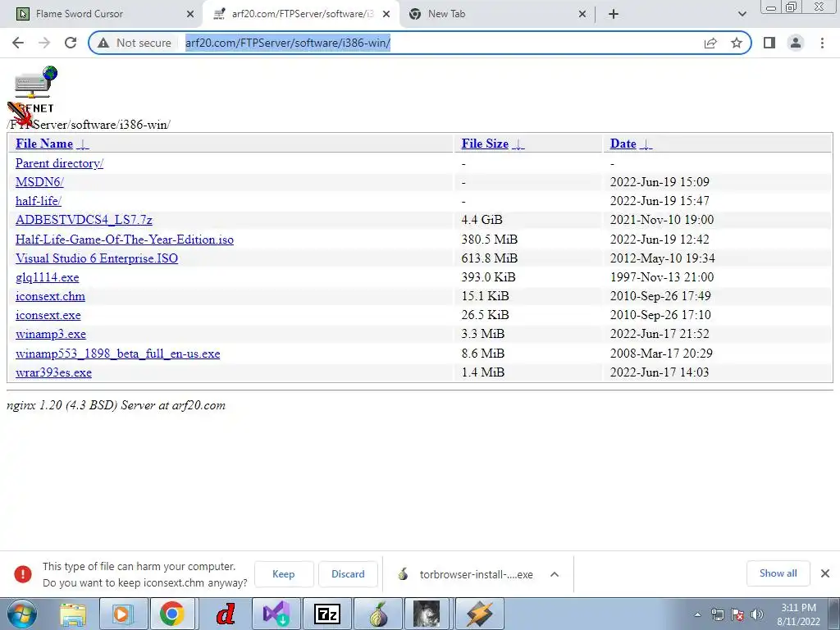The width and height of the screenshot is (840, 630).
Task: Click the Action Center flag tray icon
Action: 737,614
